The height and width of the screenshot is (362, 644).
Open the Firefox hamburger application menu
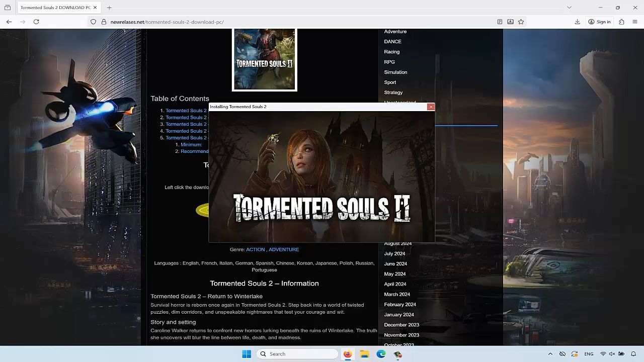634,22
